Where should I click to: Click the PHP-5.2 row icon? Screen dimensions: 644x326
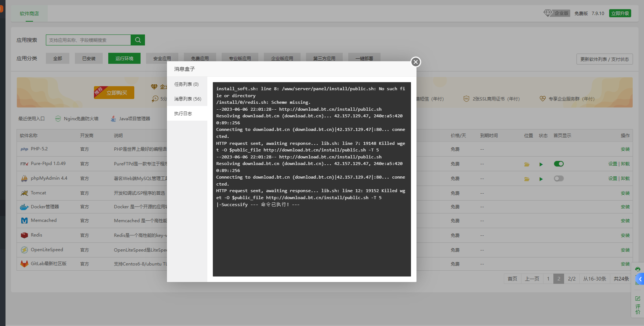point(24,149)
